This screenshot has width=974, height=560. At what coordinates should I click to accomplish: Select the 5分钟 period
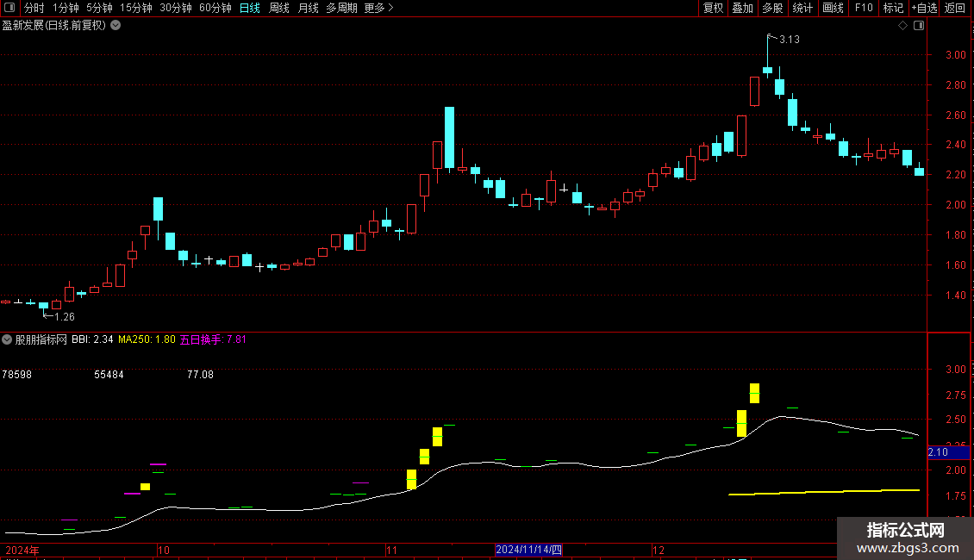point(99,8)
